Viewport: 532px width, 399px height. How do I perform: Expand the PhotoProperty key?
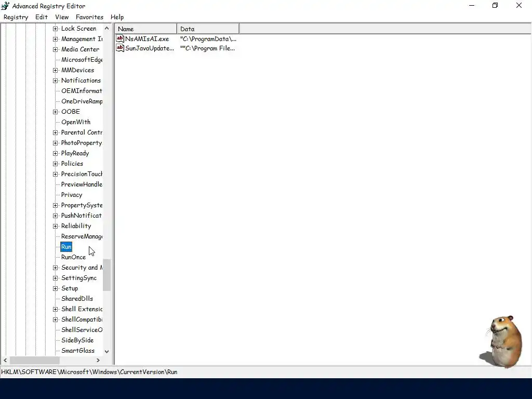[55, 143]
